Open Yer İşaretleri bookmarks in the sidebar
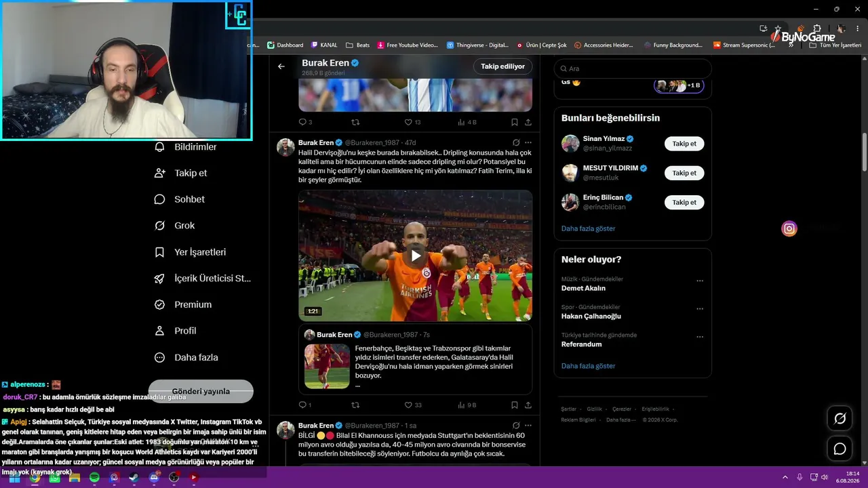868x488 pixels. click(190, 252)
